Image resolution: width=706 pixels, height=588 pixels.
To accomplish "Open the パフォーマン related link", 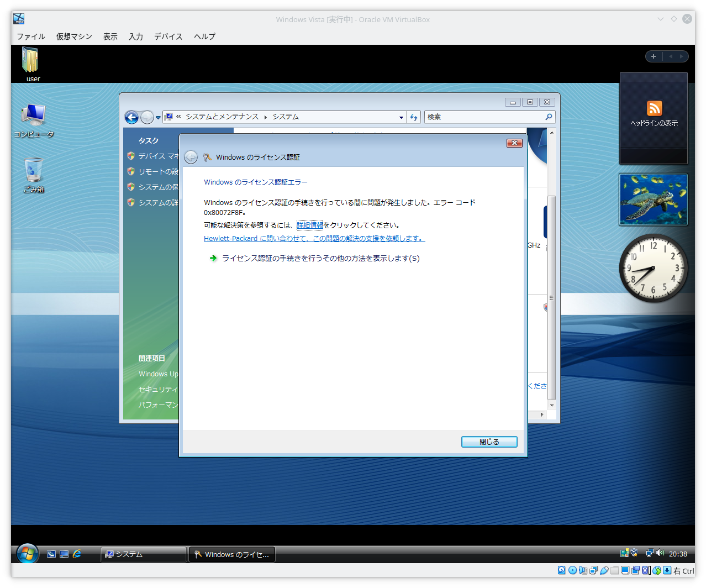I will (x=159, y=405).
